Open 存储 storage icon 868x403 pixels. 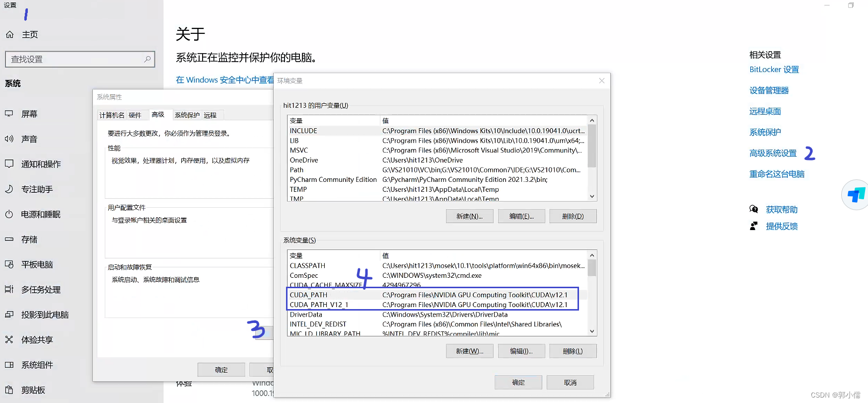(x=9, y=240)
